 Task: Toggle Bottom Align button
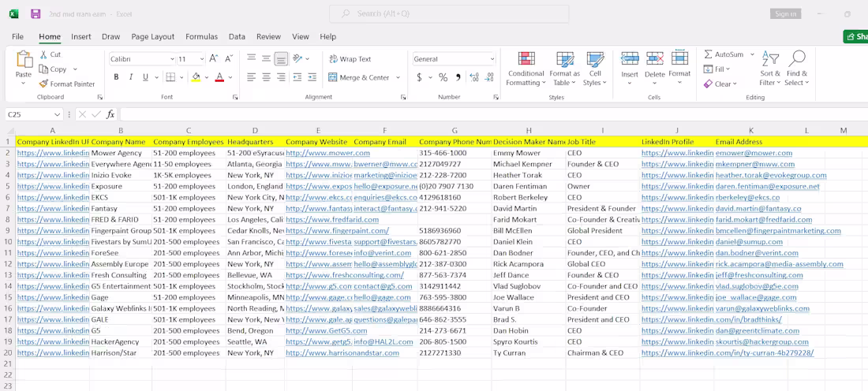281,58
